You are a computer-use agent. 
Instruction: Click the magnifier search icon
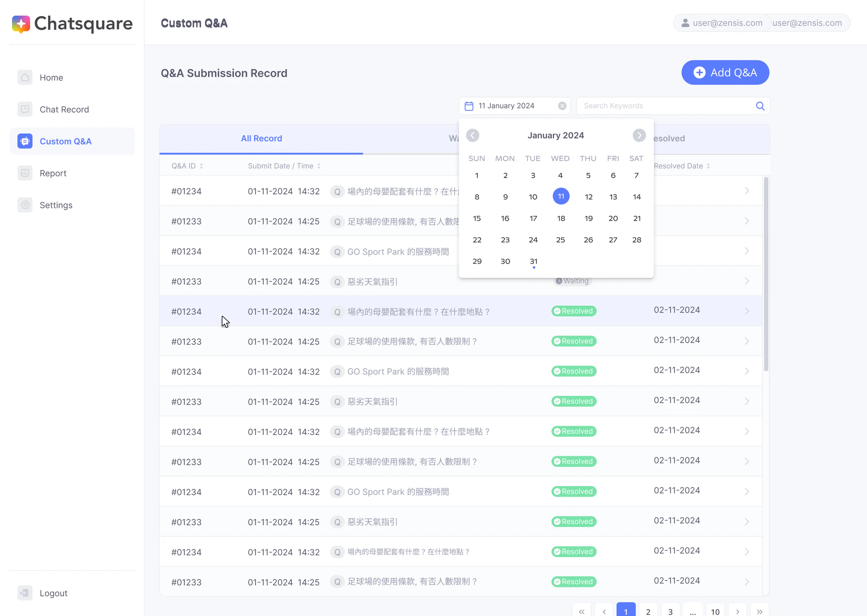[760, 106]
